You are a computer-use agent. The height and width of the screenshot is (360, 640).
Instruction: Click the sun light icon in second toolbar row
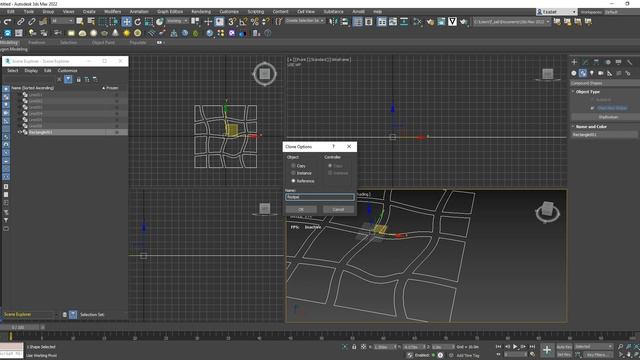point(127,33)
